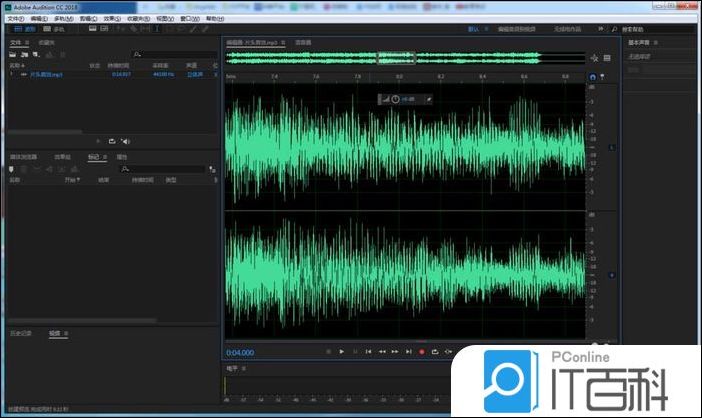
Task: Open the 文件(F) File menu
Action: point(15,18)
